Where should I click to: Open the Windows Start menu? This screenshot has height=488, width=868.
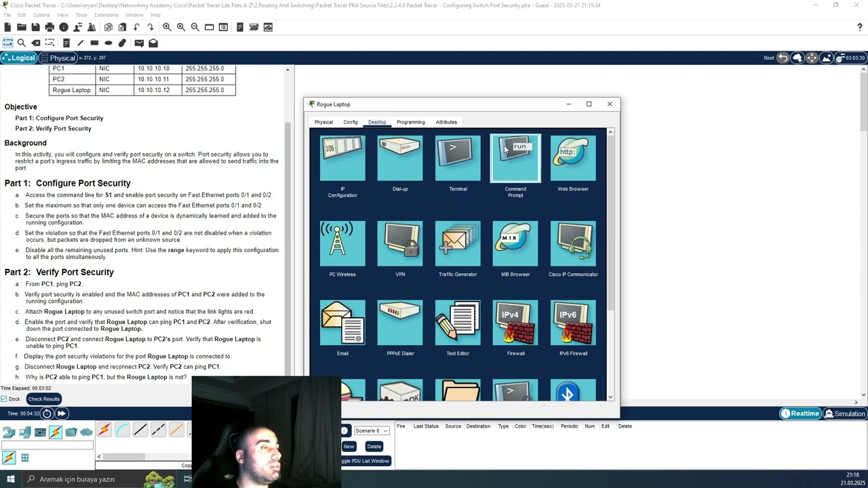tap(10, 479)
